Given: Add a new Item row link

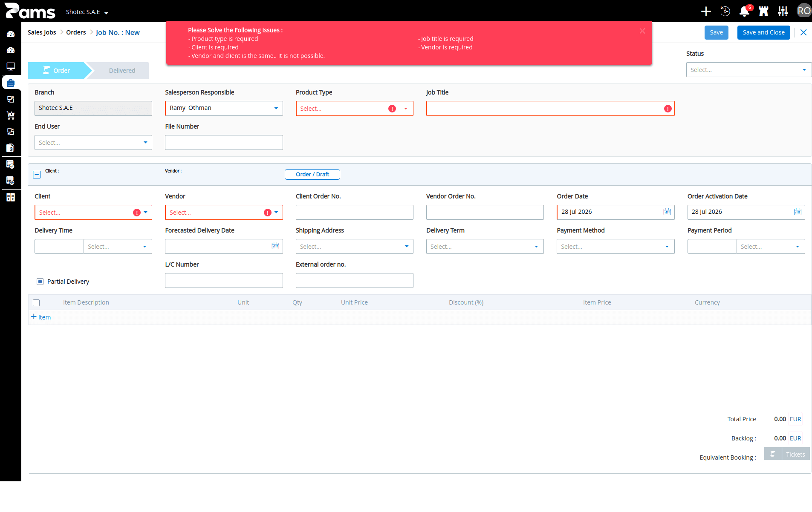Looking at the screenshot, I should (x=41, y=317).
